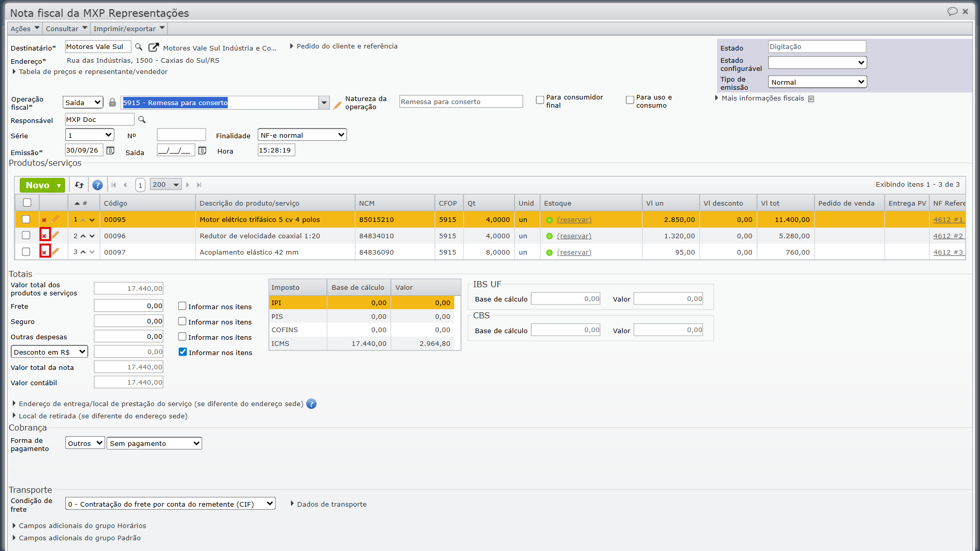The image size is (980, 551).
Task: Click Novo button to add item
Action: click(38, 185)
